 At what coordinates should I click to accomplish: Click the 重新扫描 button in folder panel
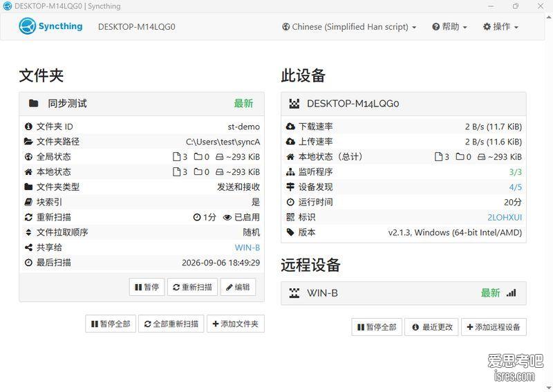(x=193, y=287)
